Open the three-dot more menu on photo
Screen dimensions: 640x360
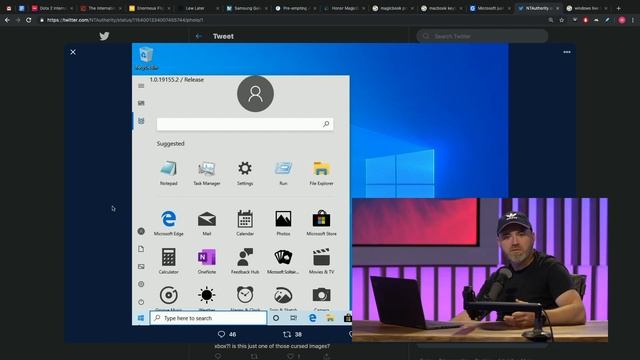(x=567, y=52)
